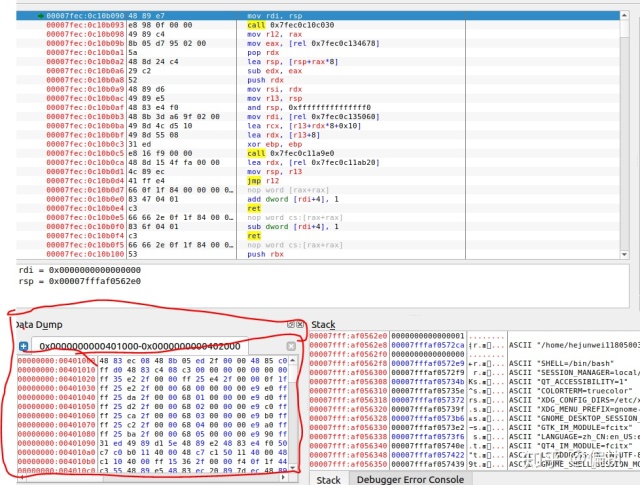Screen dimensions: 640x485
Task: Select the 'mov rsp, r13' instruction
Action: pyautogui.click(x=318, y=171)
